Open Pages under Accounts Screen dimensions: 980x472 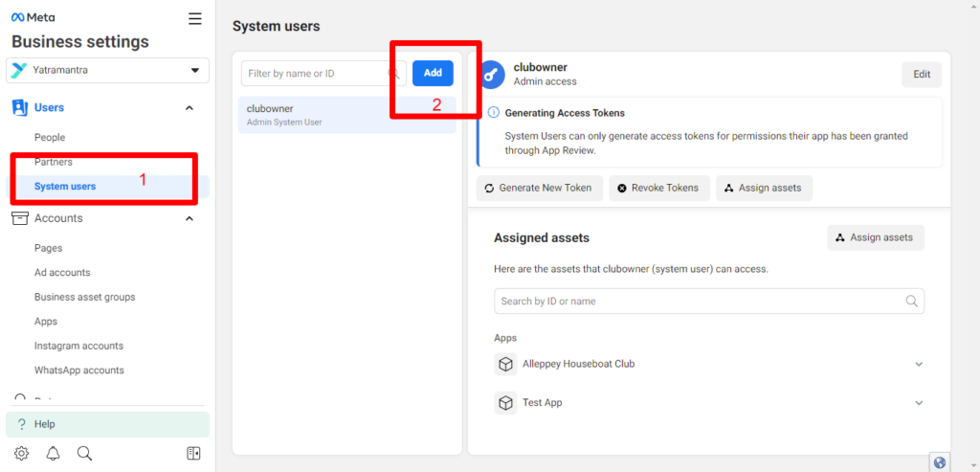pos(49,248)
